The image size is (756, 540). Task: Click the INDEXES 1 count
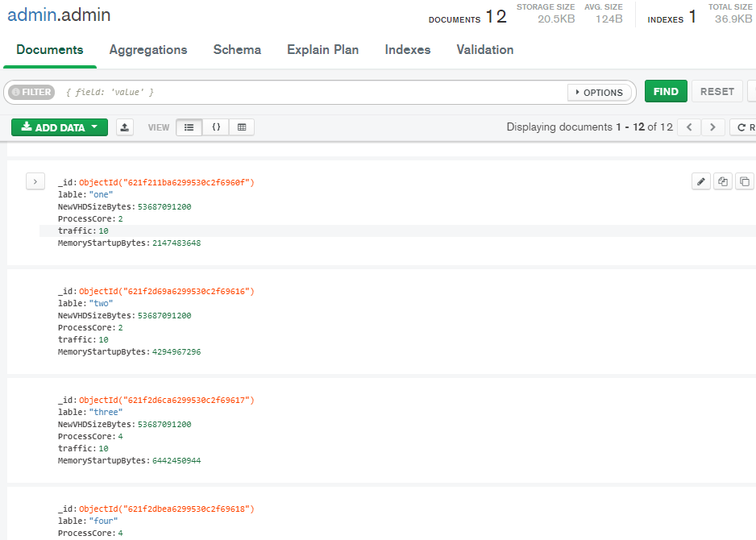point(672,16)
